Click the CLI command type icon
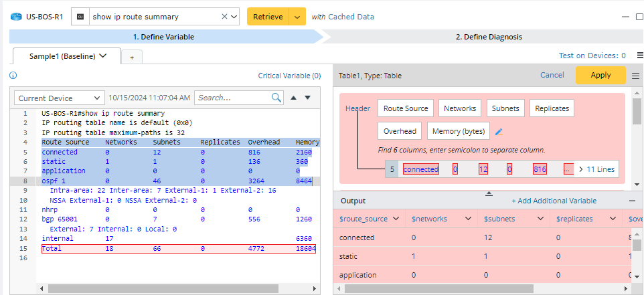This screenshot has width=644, height=295. [81, 17]
